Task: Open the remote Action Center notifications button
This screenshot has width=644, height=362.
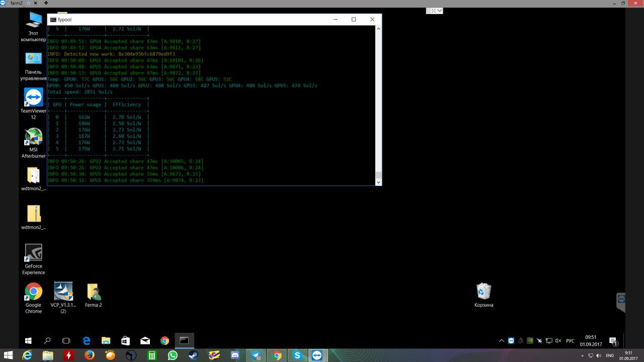Action: point(613,340)
